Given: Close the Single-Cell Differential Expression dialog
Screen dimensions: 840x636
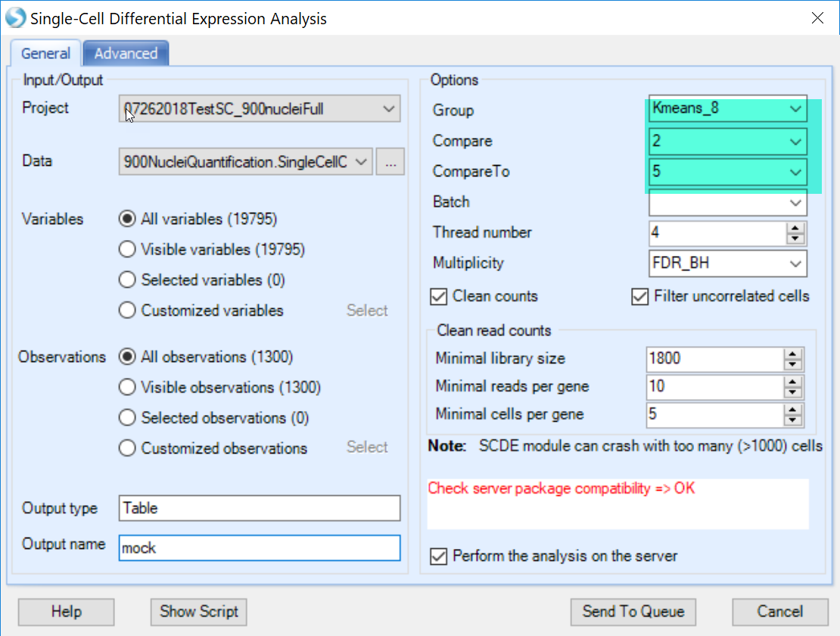Looking at the screenshot, I should 817,17.
